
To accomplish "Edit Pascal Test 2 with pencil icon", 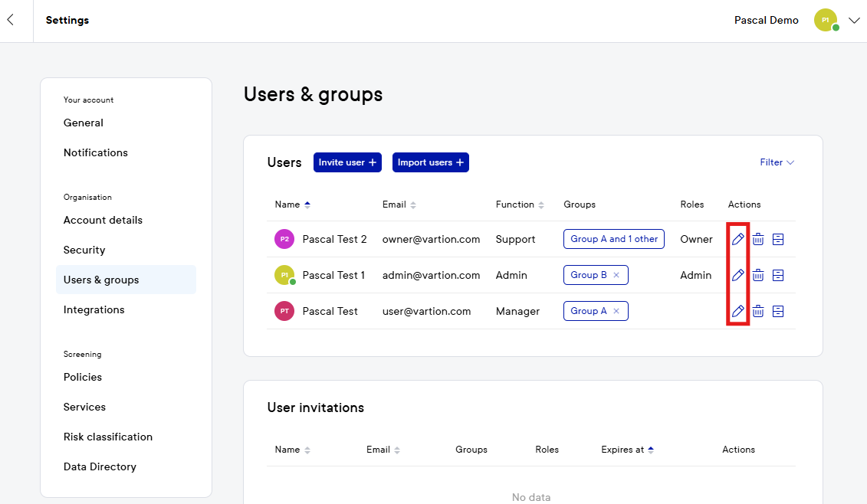I will coord(737,239).
